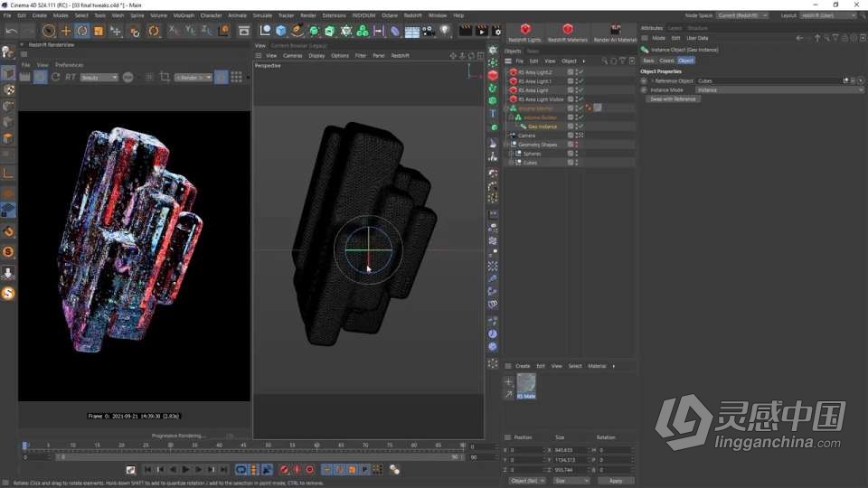Toggle RT mode in Redshift RenderView
The height and width of the screenshot is (488, 868).
(71, 77)
